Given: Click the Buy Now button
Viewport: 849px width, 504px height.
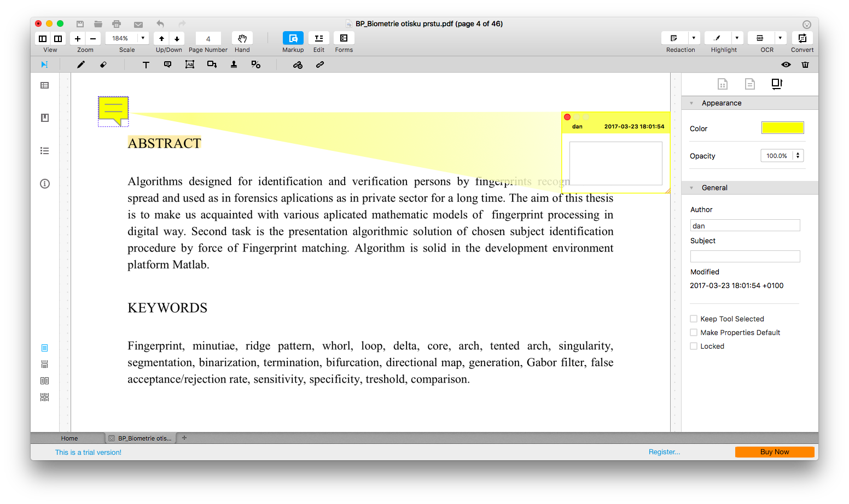Looking at the screenshot, I should coord(775,452).
